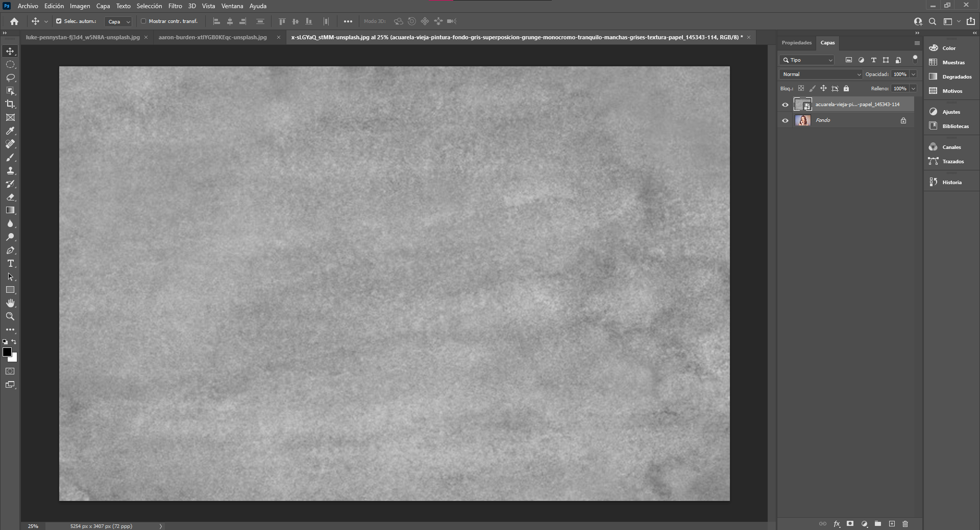Delete layer with trash icon
This screenshot has height=530, width=980.
905,523
